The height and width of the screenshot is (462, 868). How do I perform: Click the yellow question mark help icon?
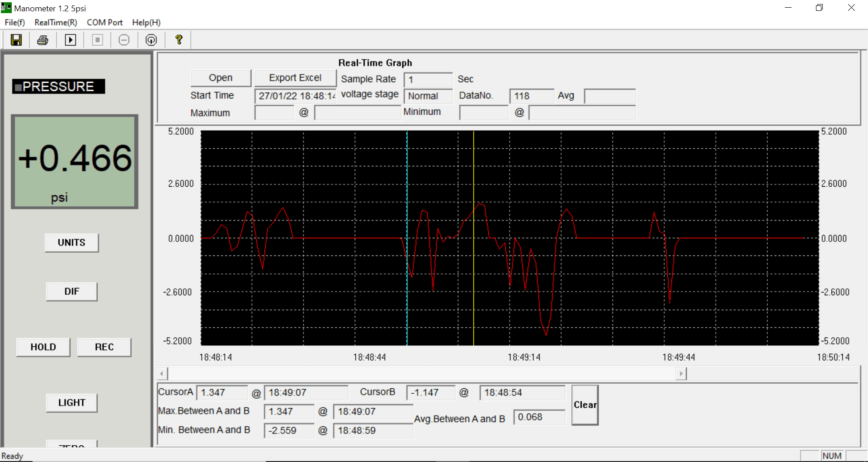click(x=179, y=40)
